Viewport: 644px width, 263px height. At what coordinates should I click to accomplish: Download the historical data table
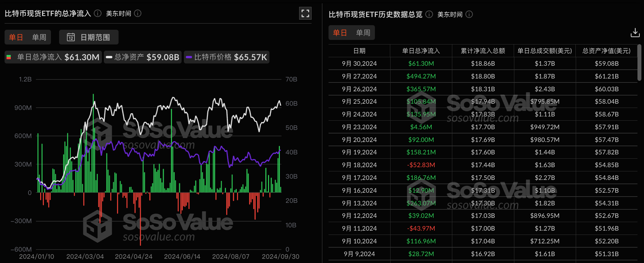click(635, 33)
